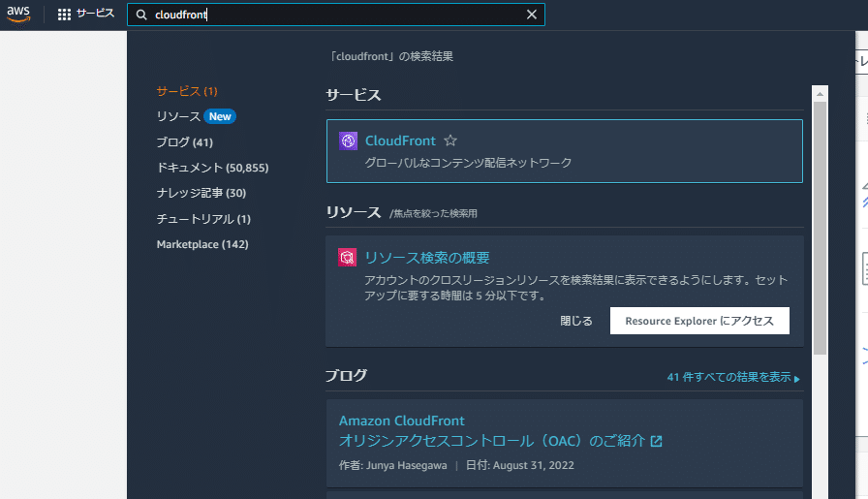Select the リソース filter
The width and height of the screenshot is (868, 499).
pos(178,116)
